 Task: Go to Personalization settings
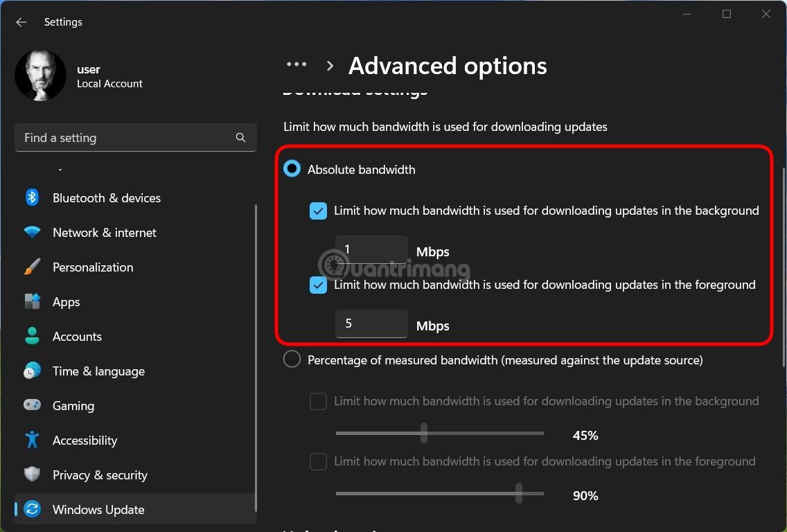click(x=136, y=267)
